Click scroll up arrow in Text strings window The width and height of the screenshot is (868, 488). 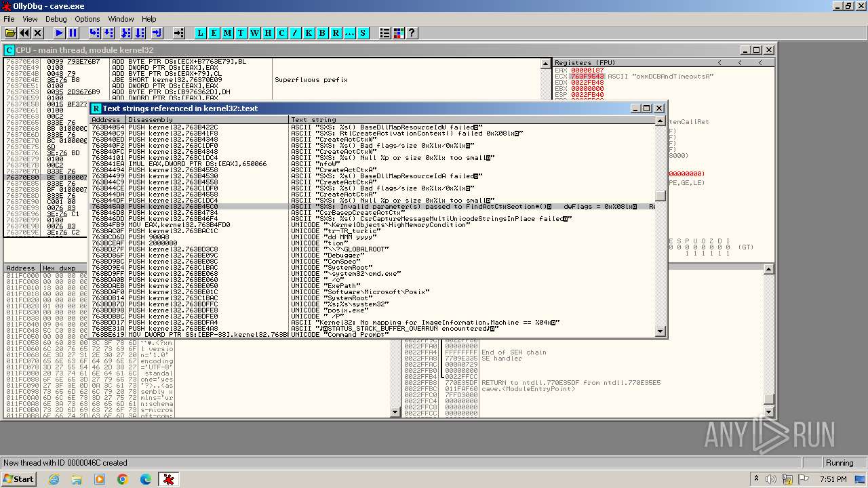point(660,121)
